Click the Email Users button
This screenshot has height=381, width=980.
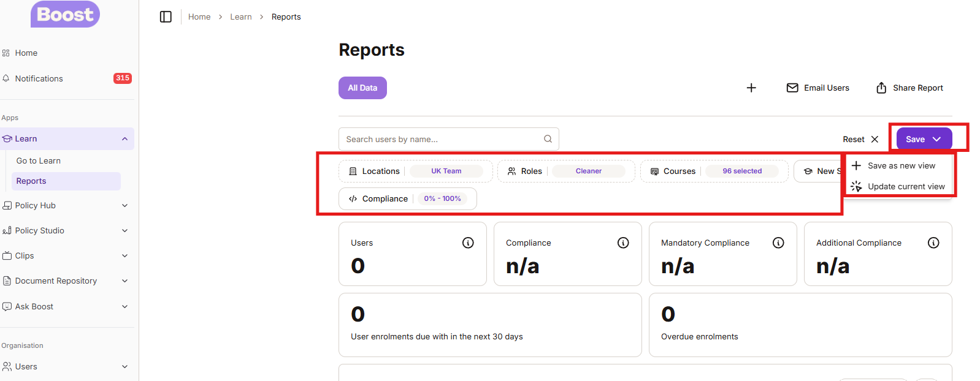[818, 88]
